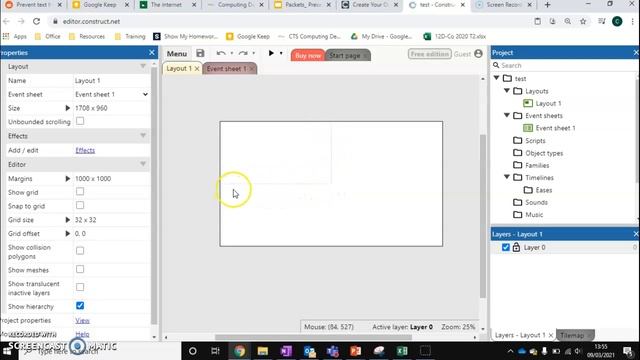Save the project with the disk icon

[200, 53]
